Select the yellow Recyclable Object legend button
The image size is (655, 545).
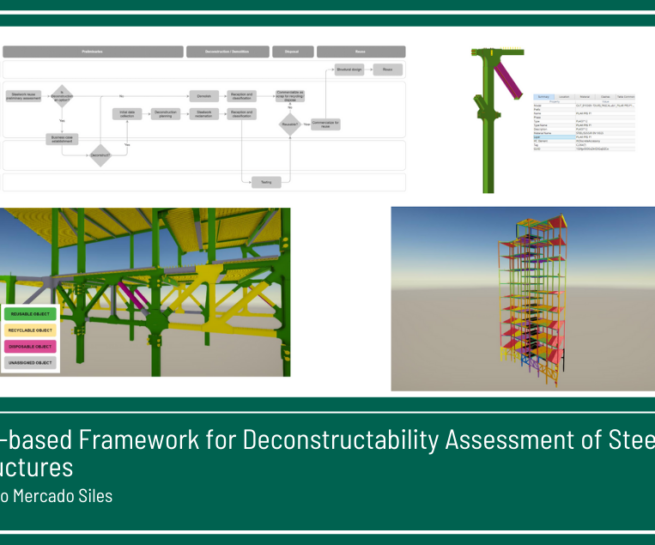31,330
